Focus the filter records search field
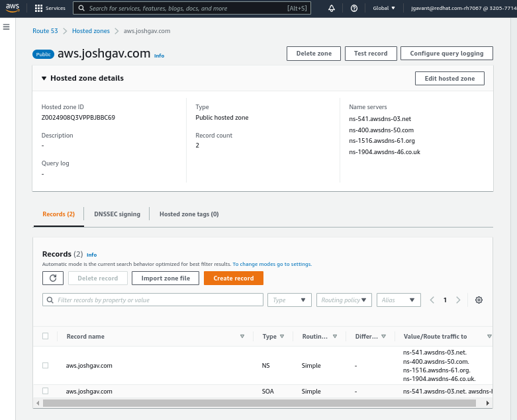517x420 pixels. point(153,300)
